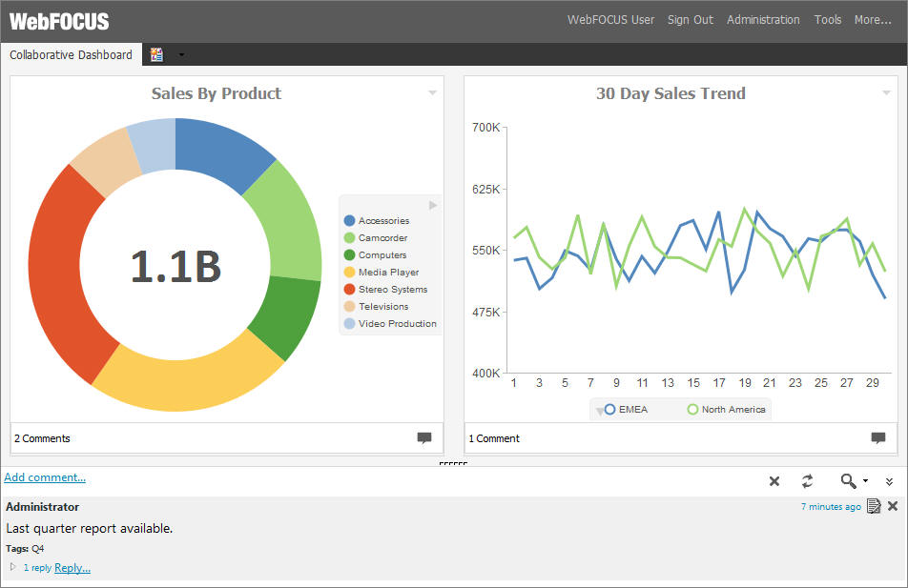Image resolution: width=908 pixels, height=588 pixels.
Task: Open comment bubble icon on Sales By Product
Action: [x=424, y=438]
